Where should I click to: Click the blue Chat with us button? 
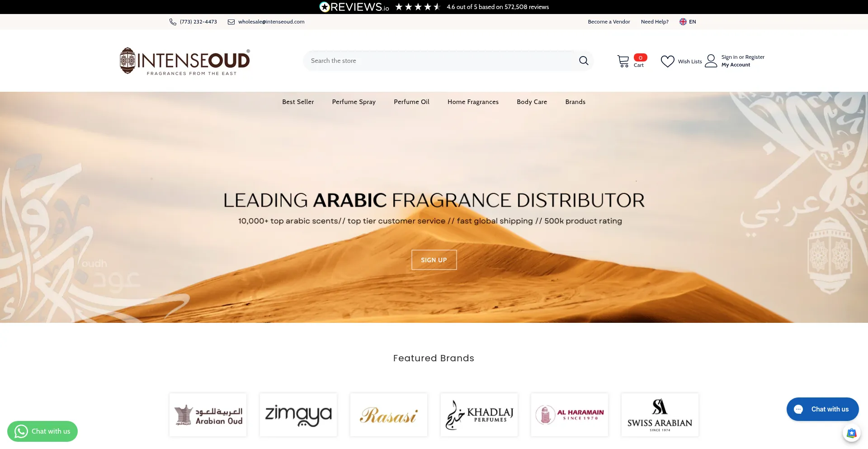822,409
